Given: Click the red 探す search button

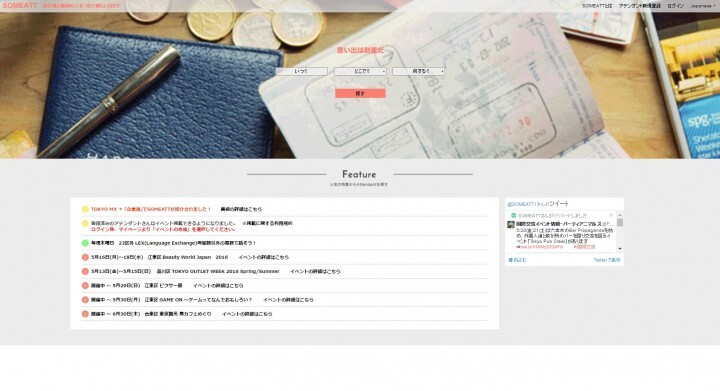Looking at the screenshot, I should (360, 93).
